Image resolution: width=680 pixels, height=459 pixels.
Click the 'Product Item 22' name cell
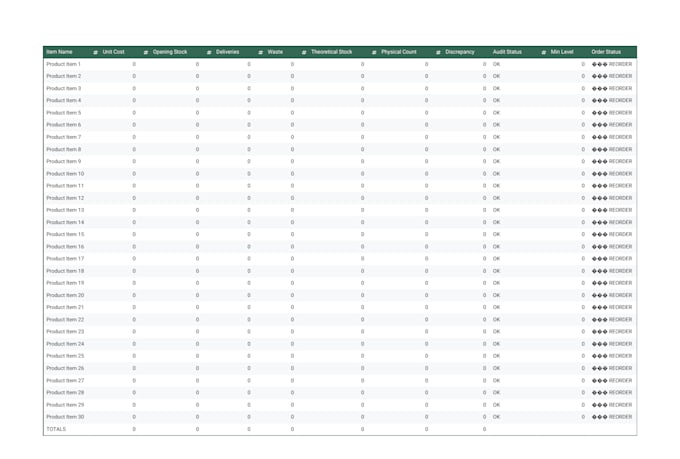[x=65, y=319]
